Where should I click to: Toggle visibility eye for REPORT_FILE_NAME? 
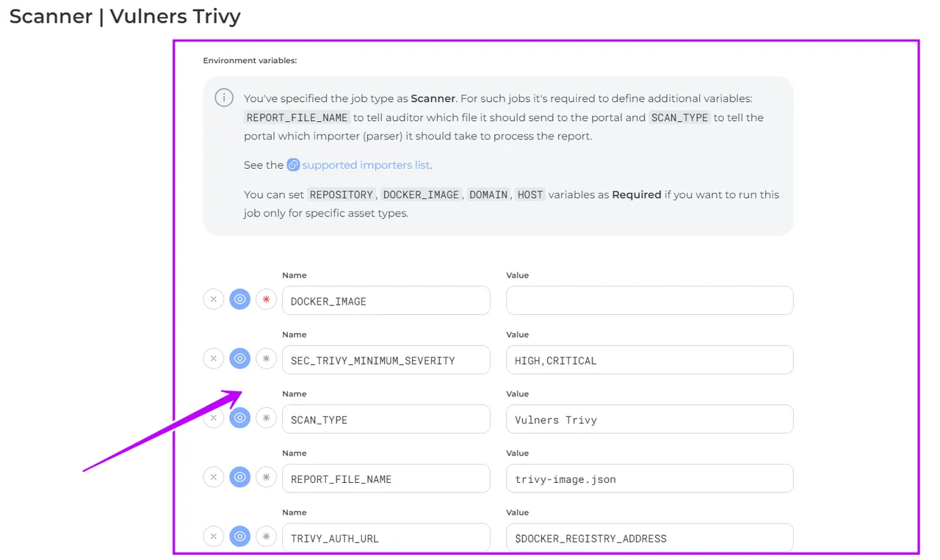point(239,478)
